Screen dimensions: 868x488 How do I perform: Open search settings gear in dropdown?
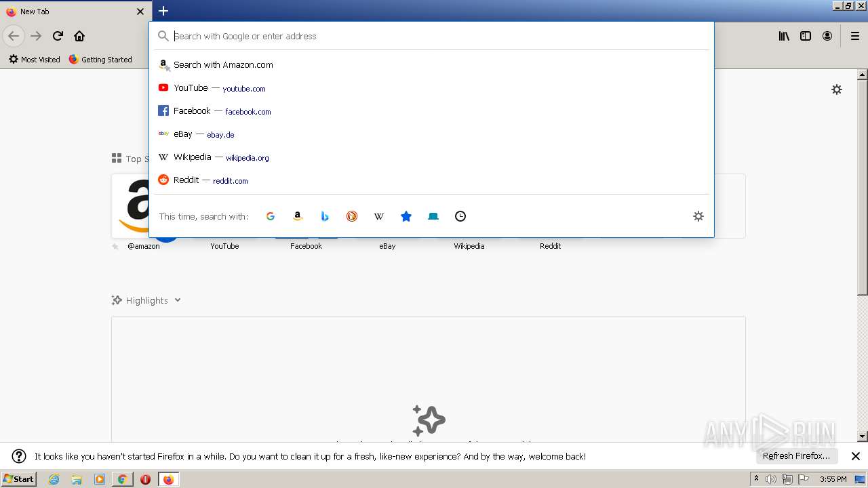pyautogui.click(x=698, y=216)
